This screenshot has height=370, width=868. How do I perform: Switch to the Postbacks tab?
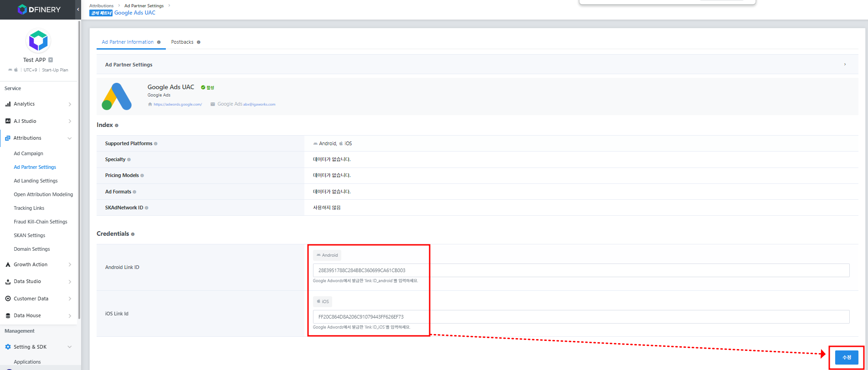click(x=182, y=42)
